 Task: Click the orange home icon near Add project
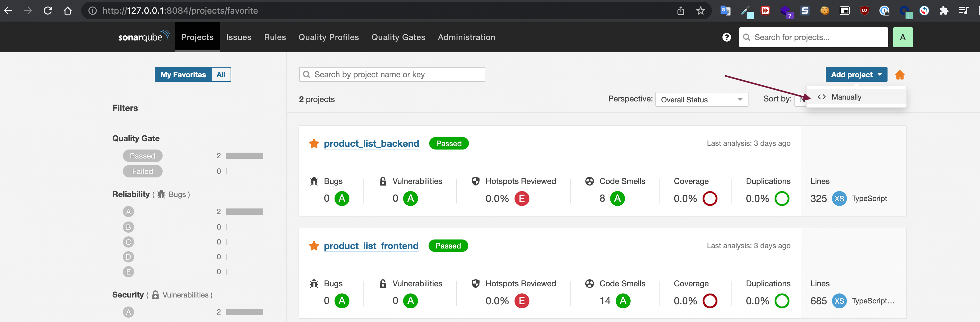900,74
